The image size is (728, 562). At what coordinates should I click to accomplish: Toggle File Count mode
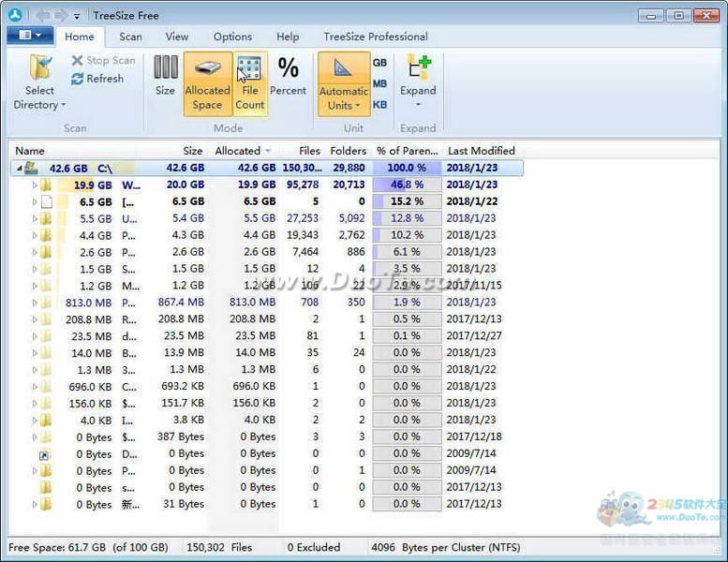point(250,83)
